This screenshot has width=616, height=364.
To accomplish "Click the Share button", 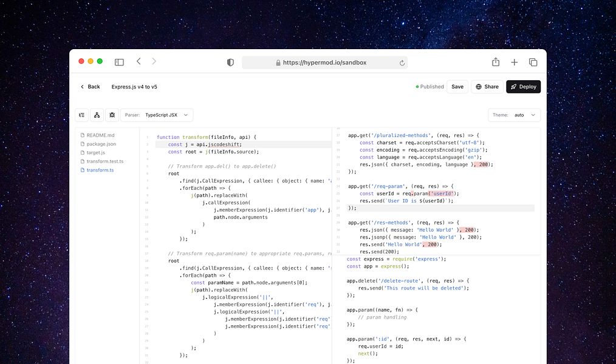I will tap(487, 87).
